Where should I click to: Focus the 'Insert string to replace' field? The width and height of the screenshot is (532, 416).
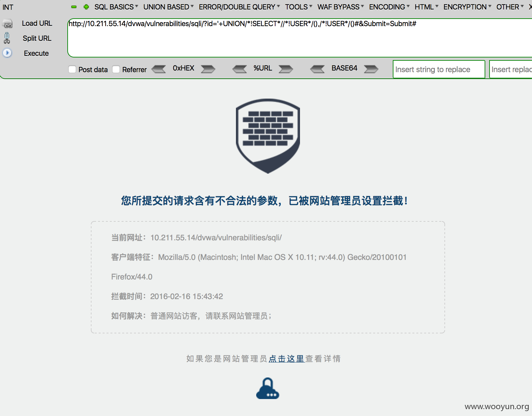pos(439,69)
